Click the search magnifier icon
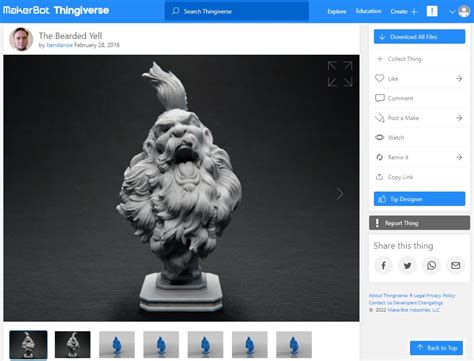 coord(176,11)
